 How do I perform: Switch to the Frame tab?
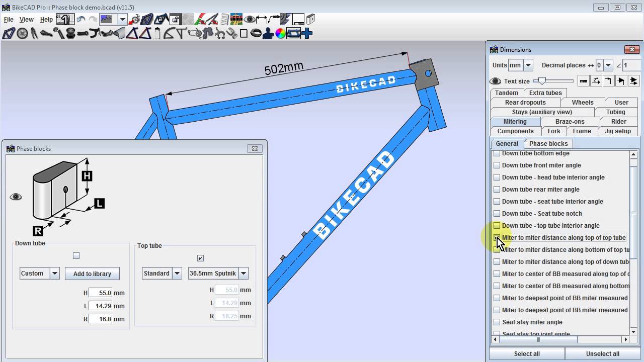582,131
